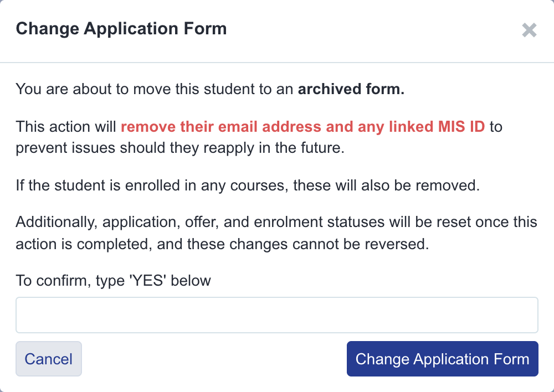Click the 'action is completed' line
This screenshot has height=392, width=554.
(222, 244)
